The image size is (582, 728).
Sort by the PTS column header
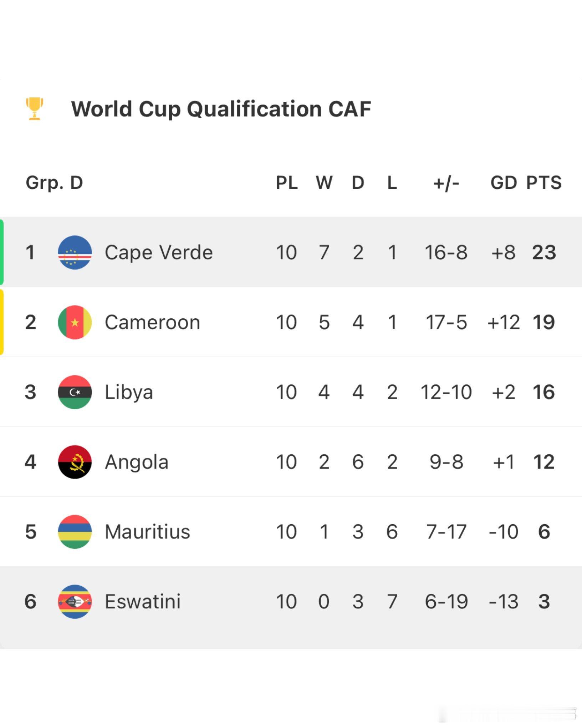point(544,182)
